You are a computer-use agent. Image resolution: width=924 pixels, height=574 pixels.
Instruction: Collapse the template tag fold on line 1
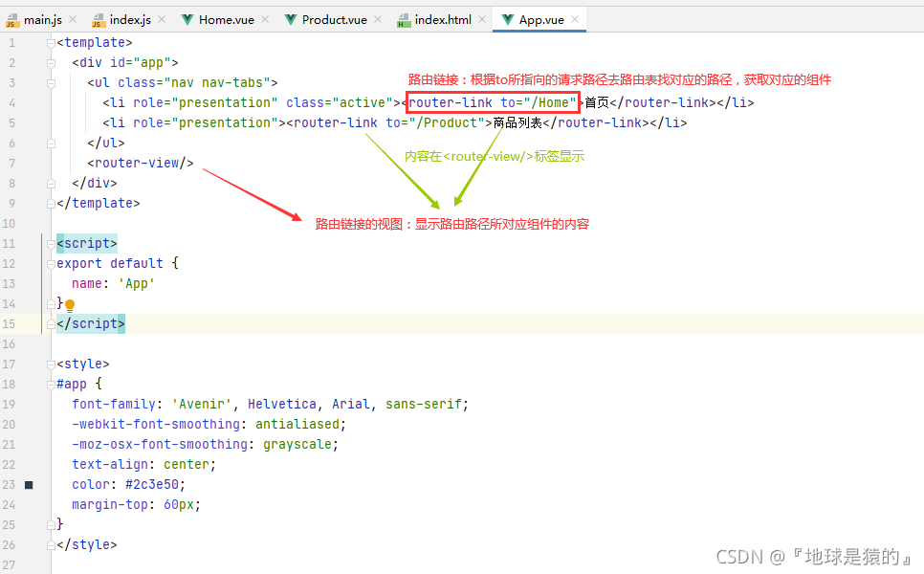pyautogui.click(x=52, y=43)
